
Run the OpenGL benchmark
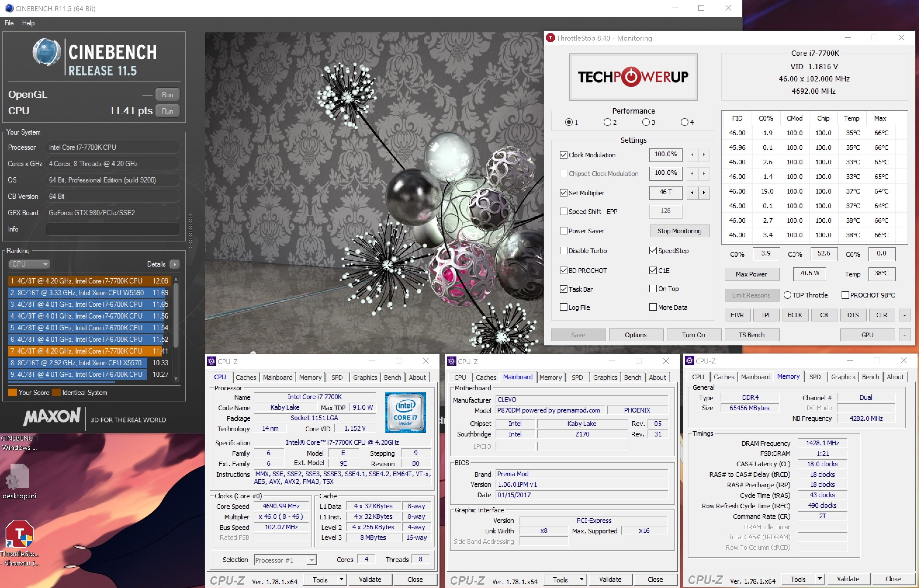click(x=167, y=95)
